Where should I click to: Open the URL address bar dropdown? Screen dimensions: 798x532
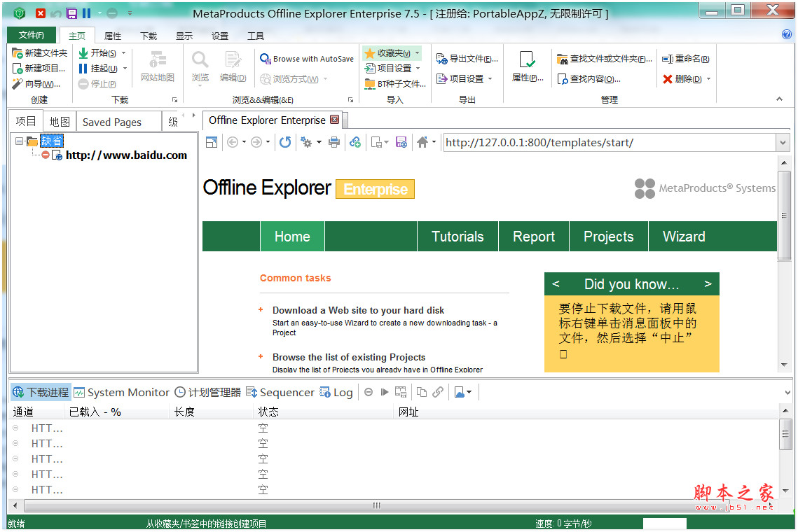pyautogui.click(x=783, y=143)
